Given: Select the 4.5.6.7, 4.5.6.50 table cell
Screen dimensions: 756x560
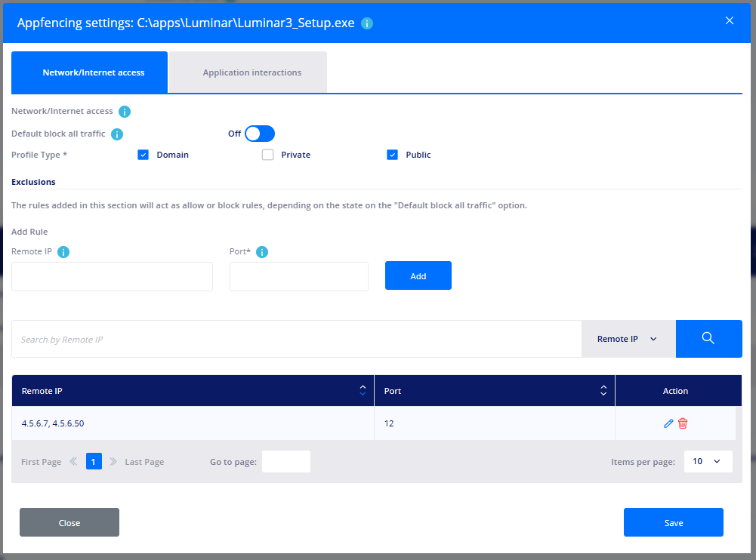Looking at the screenshot, I should coord(193,423).
